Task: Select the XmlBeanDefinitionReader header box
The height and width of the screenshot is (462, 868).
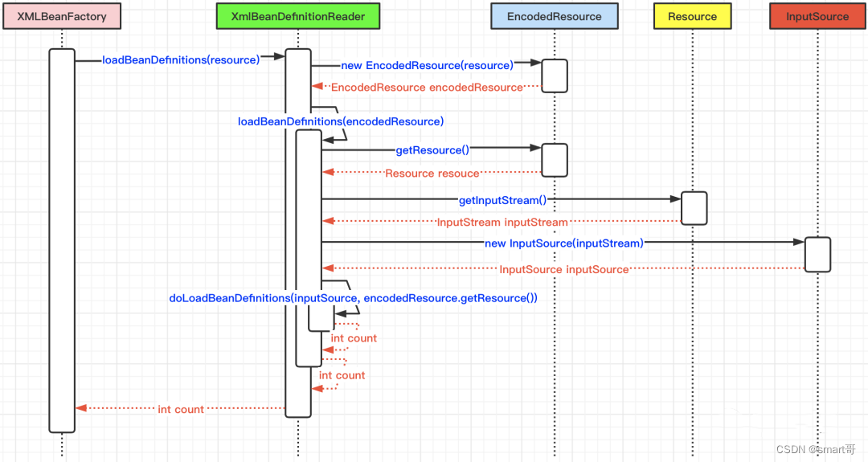Action: [298, 16]
